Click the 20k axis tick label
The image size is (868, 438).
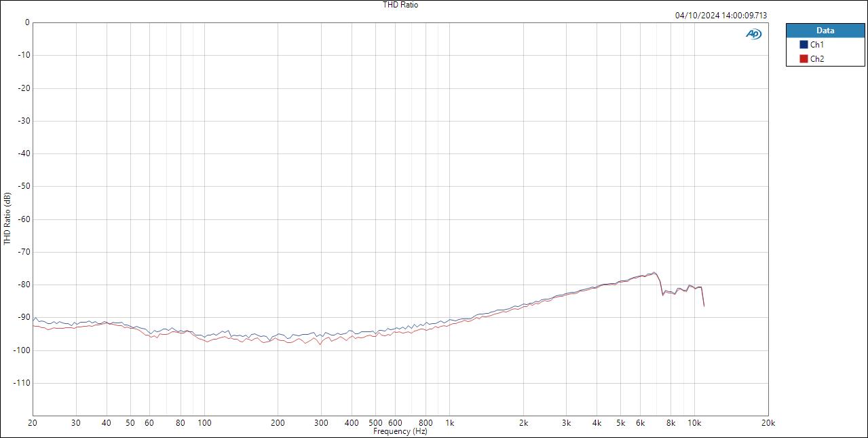click(768, 422)
